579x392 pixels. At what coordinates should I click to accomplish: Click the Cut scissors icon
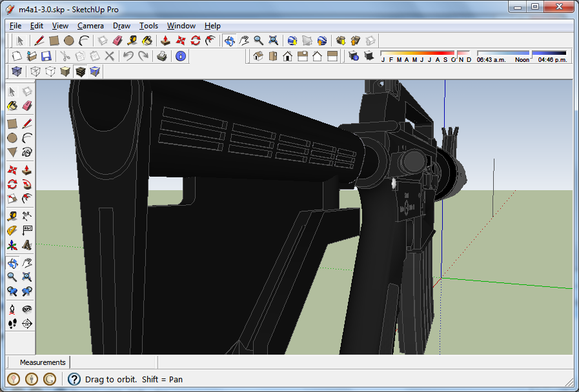[65, 56]
